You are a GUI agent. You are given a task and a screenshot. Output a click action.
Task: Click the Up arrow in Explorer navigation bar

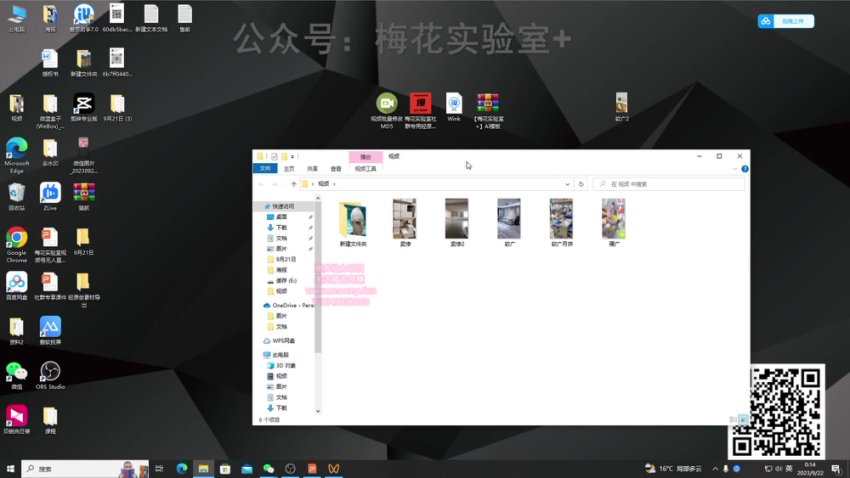coord(293,184)
